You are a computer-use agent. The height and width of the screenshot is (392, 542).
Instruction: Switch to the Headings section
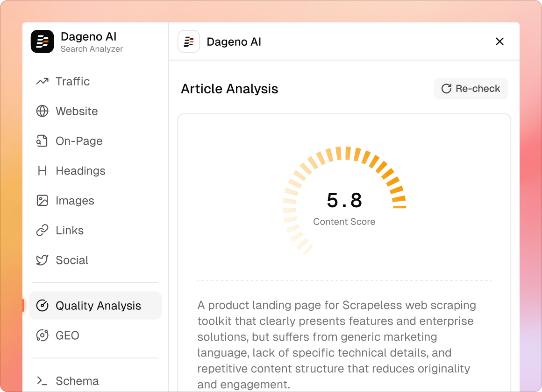(x=80, y=171)
